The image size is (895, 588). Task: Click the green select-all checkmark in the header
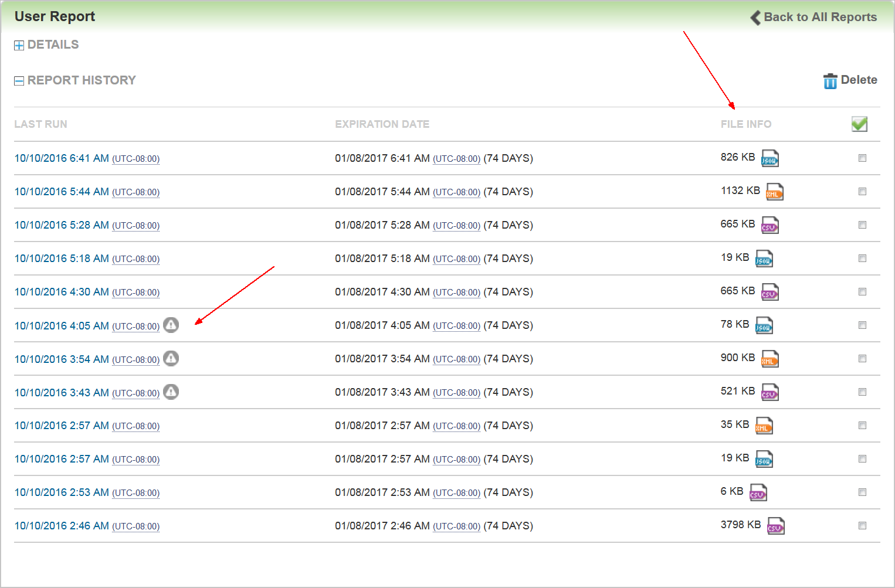click(859, 124)
